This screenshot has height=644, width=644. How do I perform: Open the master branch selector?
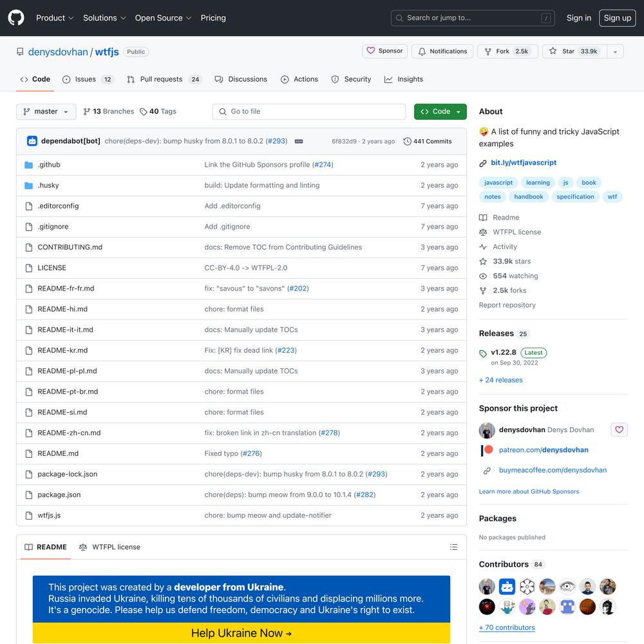46,111
